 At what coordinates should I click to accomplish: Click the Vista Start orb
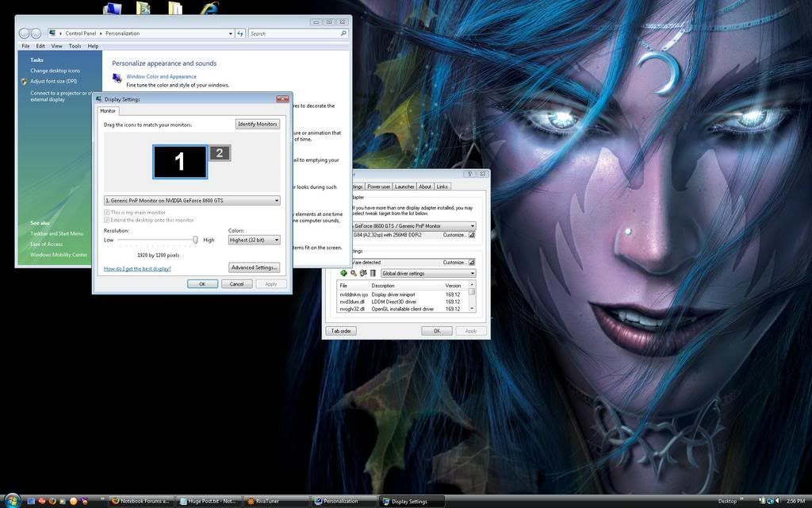click(11, 500)
